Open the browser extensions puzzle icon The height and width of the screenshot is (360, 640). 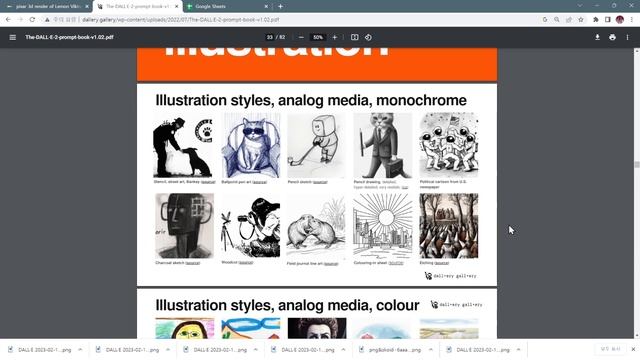coord(596,20)
